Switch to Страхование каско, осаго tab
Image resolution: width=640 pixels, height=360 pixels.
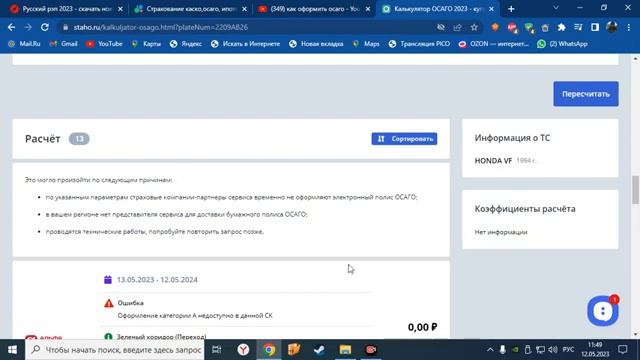(190, 9)
